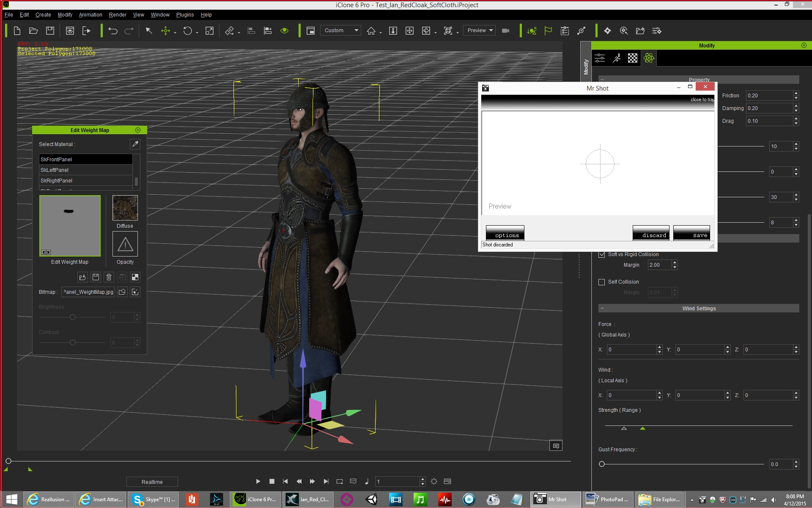Select the arrow Select tool
The width and height of the screenshot is (812, 508).
click(x=149, y=30)
